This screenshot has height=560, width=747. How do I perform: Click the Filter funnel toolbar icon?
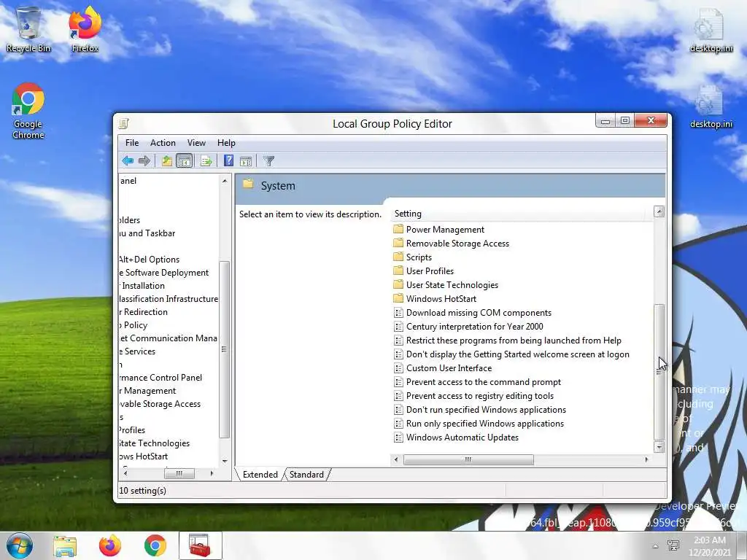268,161
